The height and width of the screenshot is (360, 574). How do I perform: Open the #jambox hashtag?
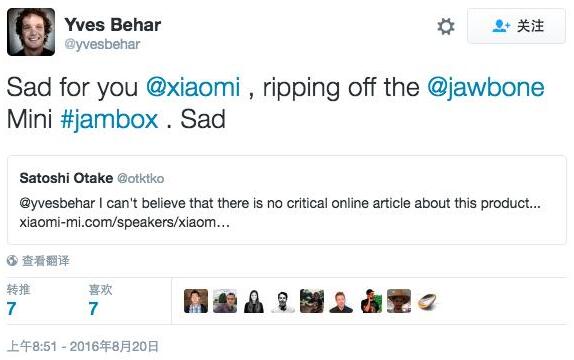click(x=109, y=120)
